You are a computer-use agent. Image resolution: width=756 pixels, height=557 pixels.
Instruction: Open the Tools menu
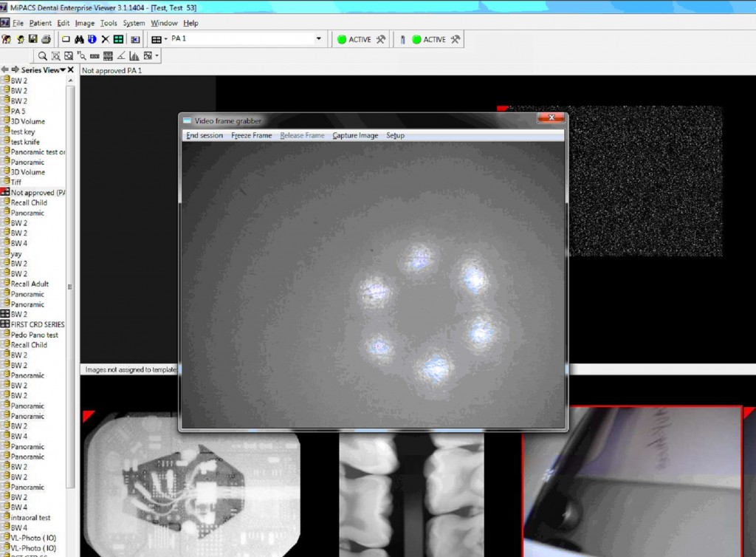109,23
